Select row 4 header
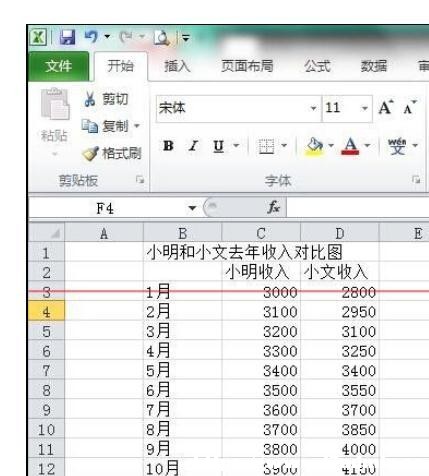 47,312
